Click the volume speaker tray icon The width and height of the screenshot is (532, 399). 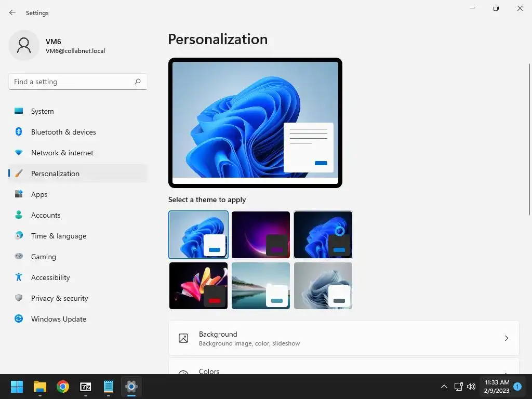(x=471, y=387)
